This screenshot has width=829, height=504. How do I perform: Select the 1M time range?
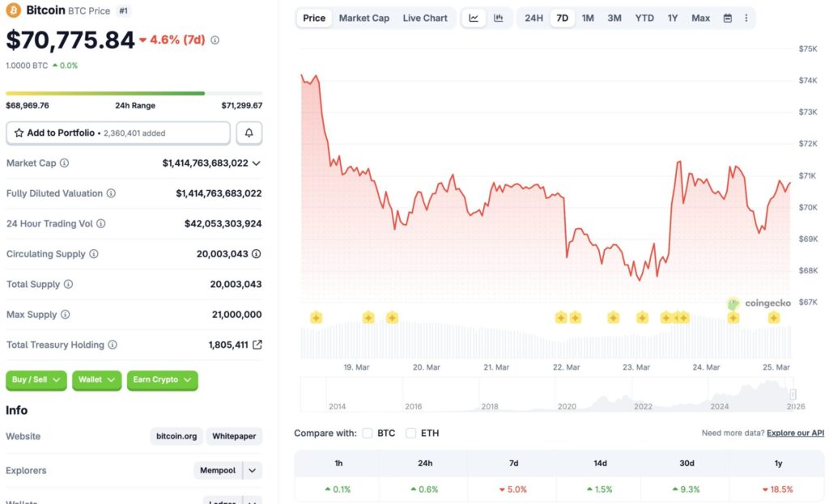point(589,18)
